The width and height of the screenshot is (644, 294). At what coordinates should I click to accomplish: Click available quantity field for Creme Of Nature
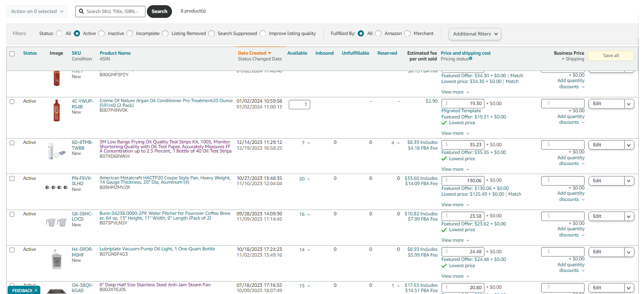299,105
